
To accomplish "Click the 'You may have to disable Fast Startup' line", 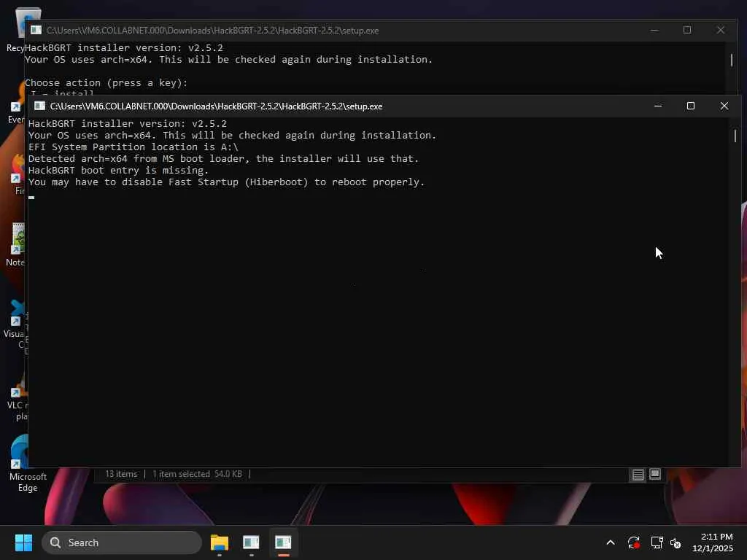I will 226,182.
